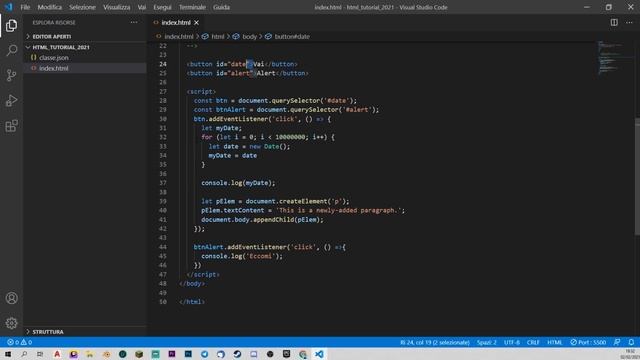Viewport: 640px width, 360px height.
Task: Open Telegram from the taskbar
Action: click(204, 354)
